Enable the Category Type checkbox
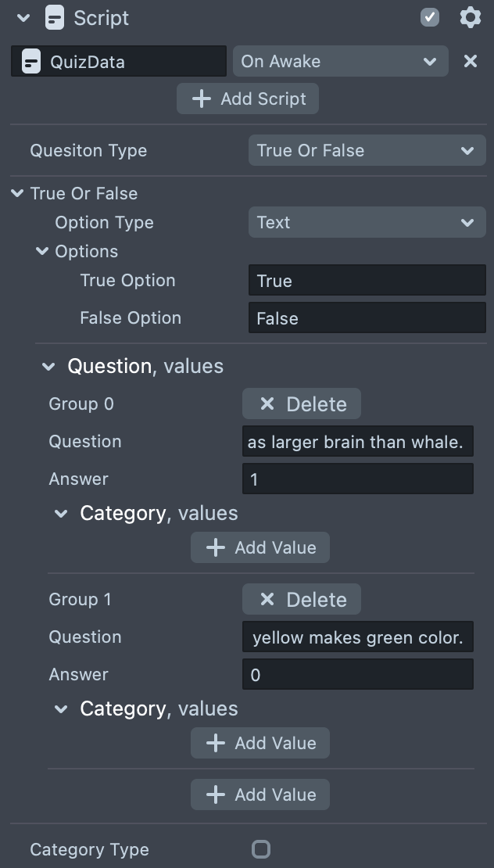This screenshot has width=494, height=868. pyautogui.click(x=261, y=849)
